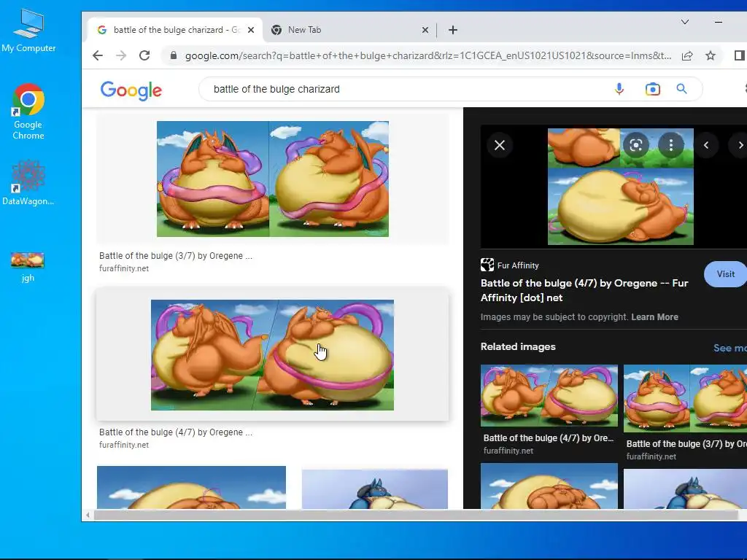Select the 'battle of the bulge charizard' tab
The width and height of the screenshot is (747, 560).
pyautogui.click(x=175, y=30)
